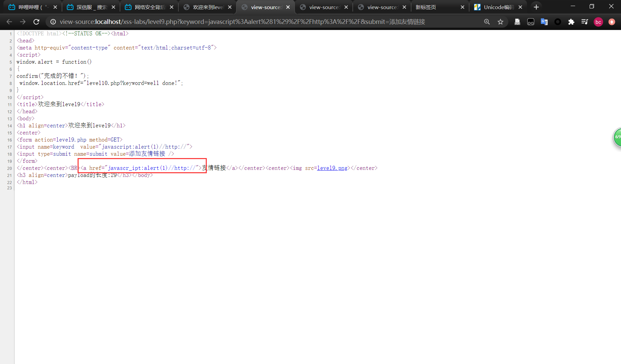Click the green 69 floating badge
This screenshot has width=621, height=364.
[x=617, y=137]
